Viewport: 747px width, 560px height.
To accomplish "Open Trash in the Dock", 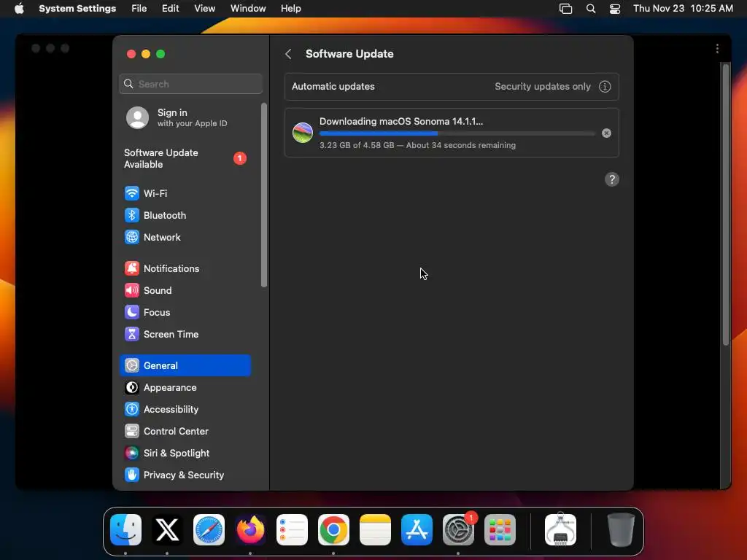I will (621, 529).
